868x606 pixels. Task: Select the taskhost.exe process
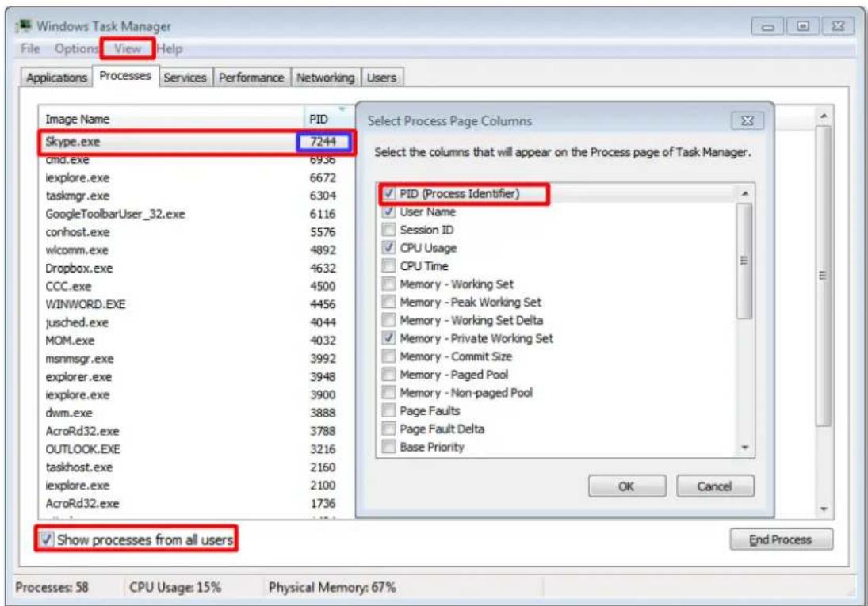(x=197, y=467)
